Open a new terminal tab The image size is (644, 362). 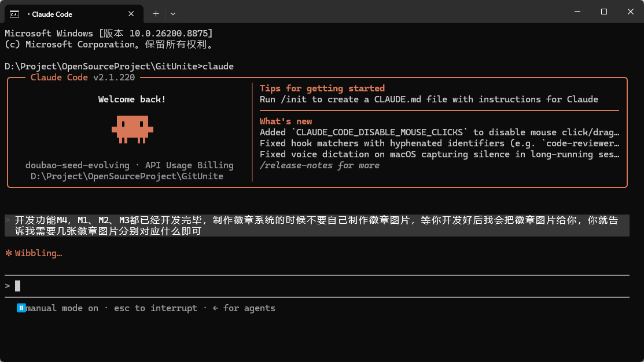pos(156,14)
